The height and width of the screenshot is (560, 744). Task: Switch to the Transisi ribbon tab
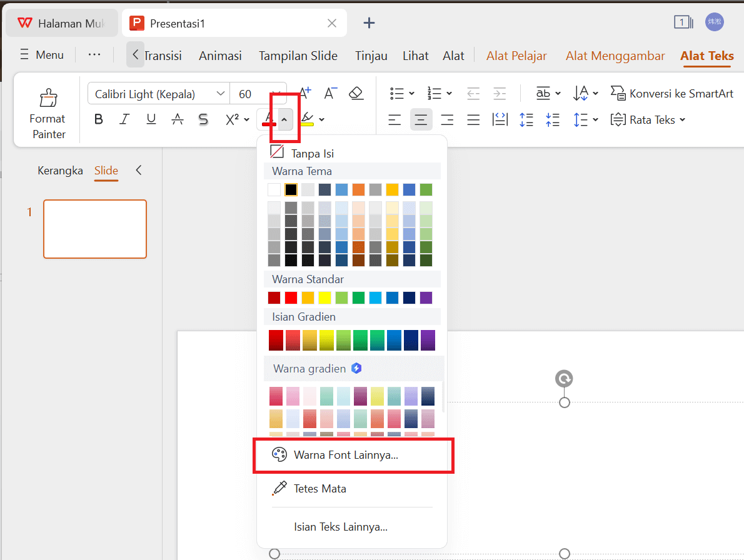(x=163, y=55)
